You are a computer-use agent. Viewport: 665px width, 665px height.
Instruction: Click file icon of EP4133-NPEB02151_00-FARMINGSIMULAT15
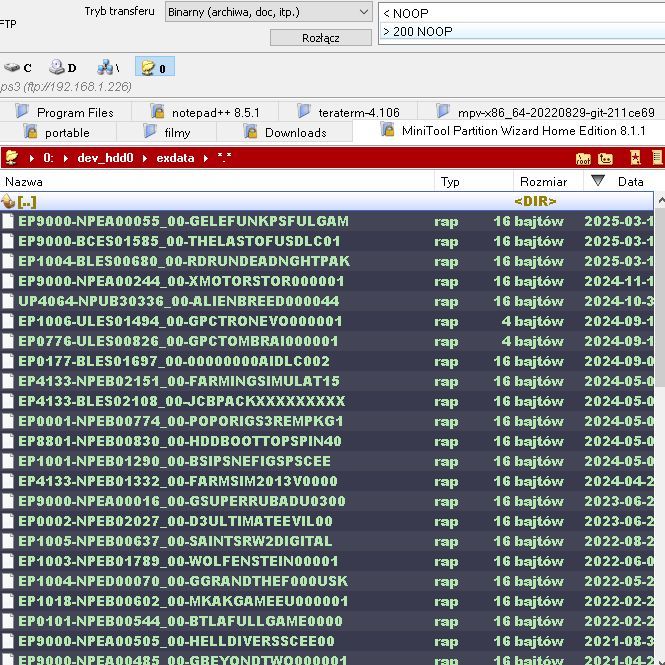8,381
